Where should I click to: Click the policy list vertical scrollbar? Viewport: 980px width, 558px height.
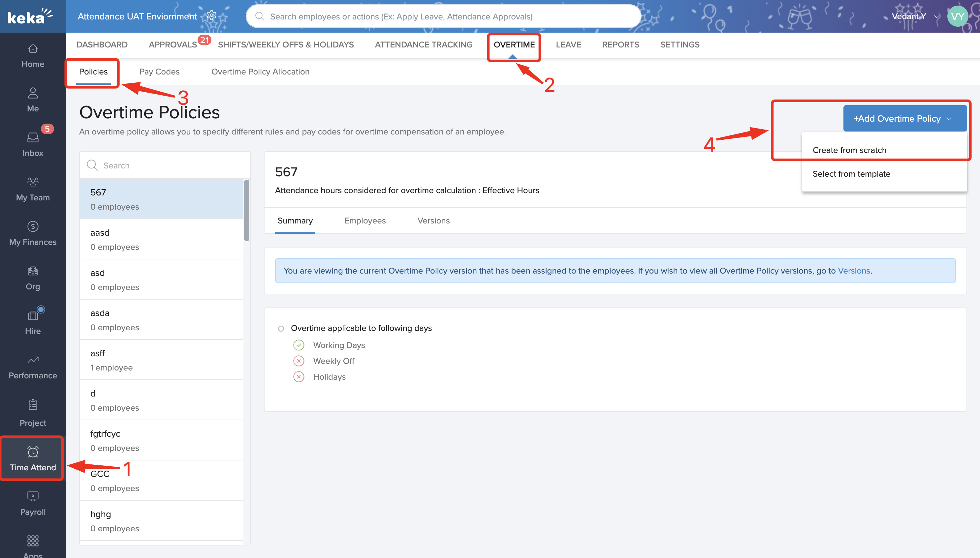tap(247, 211)
